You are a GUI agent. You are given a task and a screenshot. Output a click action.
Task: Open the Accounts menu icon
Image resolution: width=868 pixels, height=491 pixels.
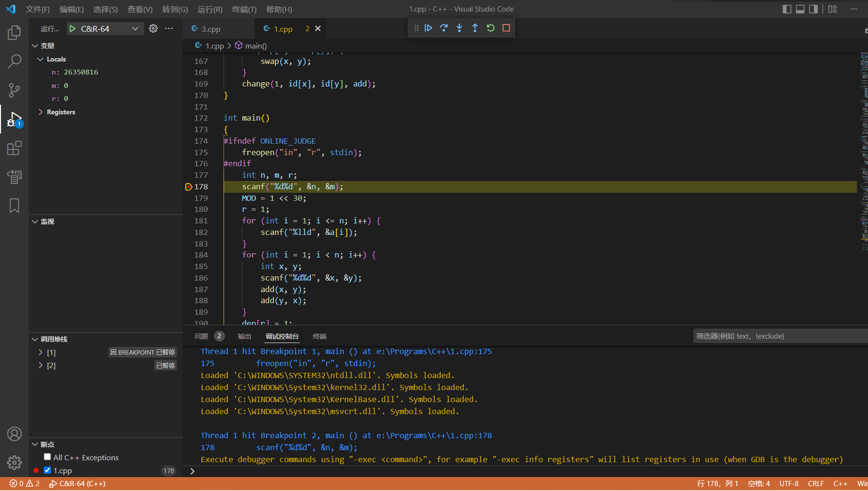pos(14,434)
